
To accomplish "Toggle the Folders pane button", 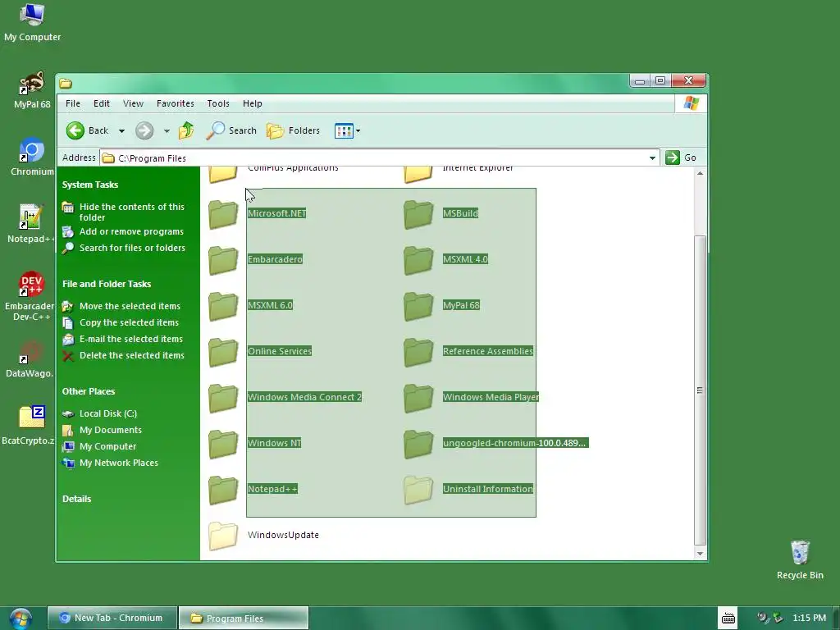I will (294, 130).
